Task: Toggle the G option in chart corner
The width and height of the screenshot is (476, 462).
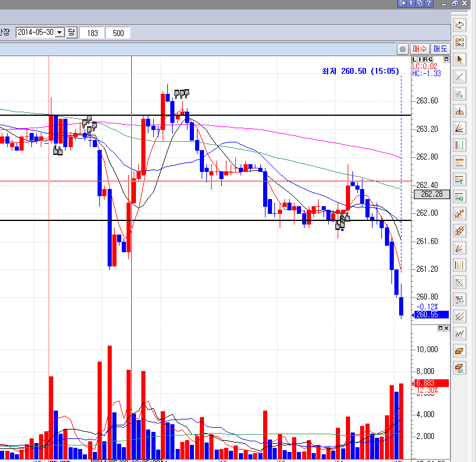Action: [430, 60]
